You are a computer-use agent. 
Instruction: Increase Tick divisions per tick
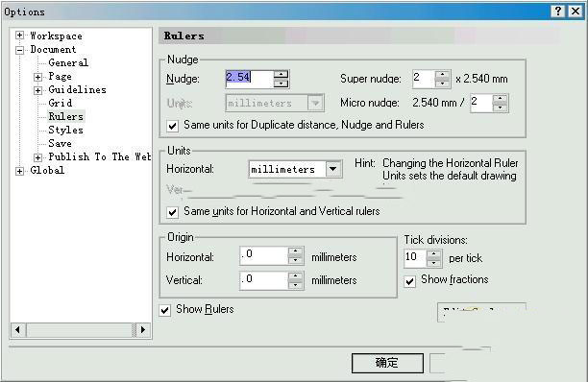(434, 254)
